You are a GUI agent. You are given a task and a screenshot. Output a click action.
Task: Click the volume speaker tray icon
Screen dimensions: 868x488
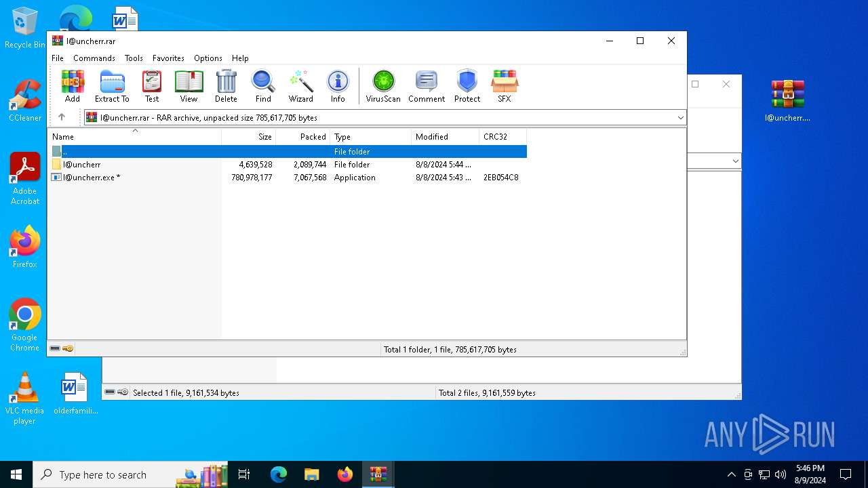point(781,474)
